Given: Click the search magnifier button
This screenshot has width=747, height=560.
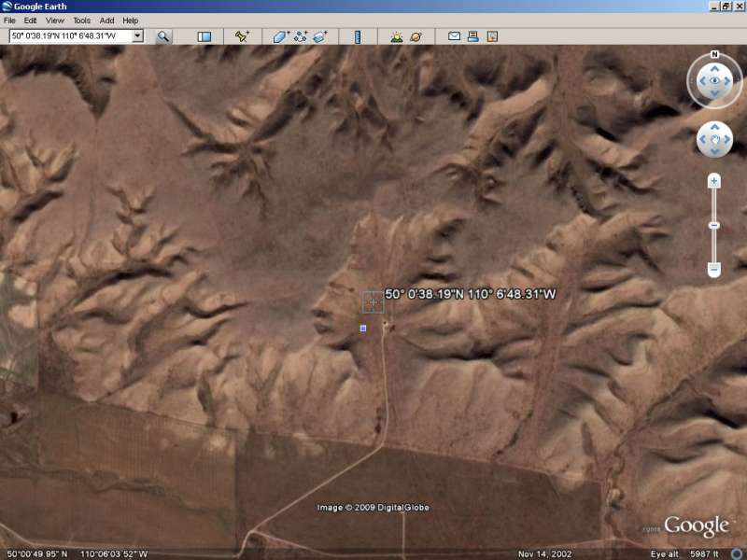Looking at the screenshot, I should coord(163,36).
